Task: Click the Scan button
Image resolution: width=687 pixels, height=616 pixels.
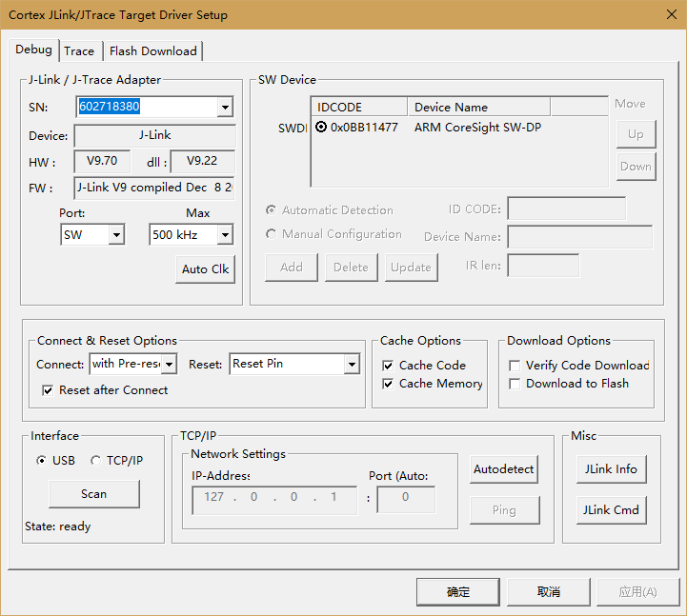Action: pyautogui.click(x=94, y=494)
